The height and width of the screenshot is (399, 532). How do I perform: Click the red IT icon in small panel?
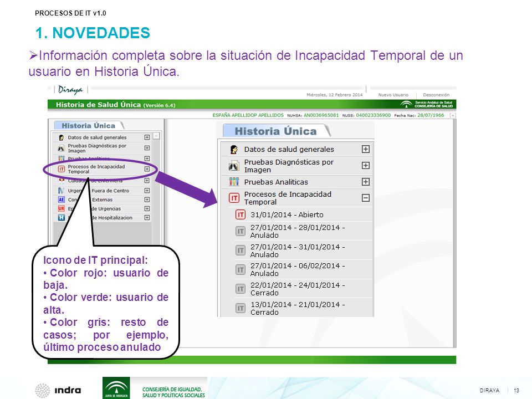pyautogui.click(x=62, y=169)
